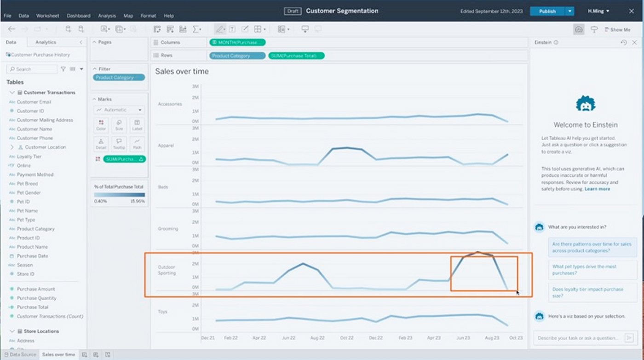
Task: Click the percent of total color legend gradient
Action: (119, 195)
